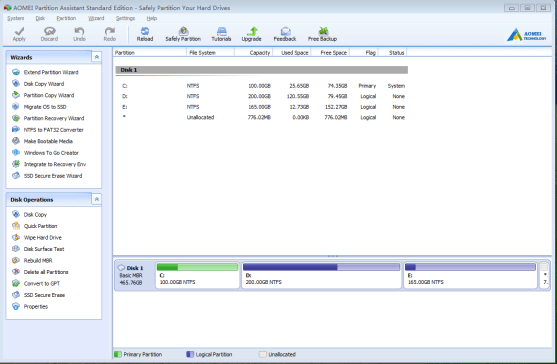The height and width of the screenshot is (364, 557).
Task: Open the Disk menu
Action: point(40,18)
